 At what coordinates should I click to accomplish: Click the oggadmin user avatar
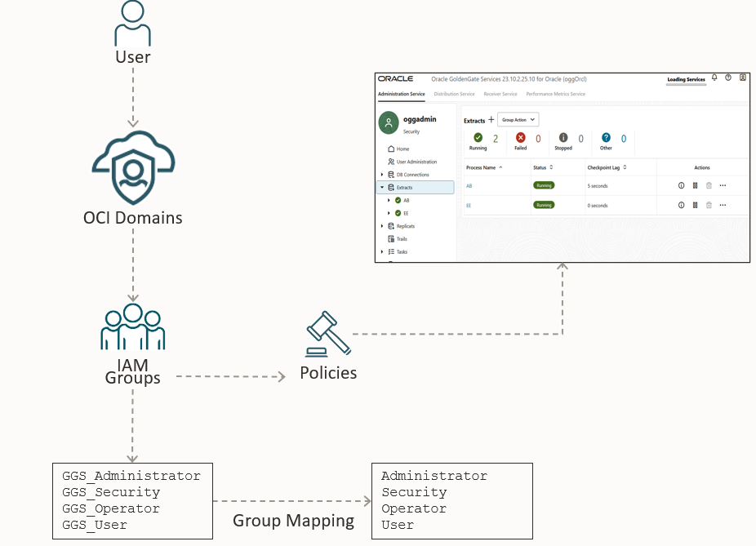(389, 123)
